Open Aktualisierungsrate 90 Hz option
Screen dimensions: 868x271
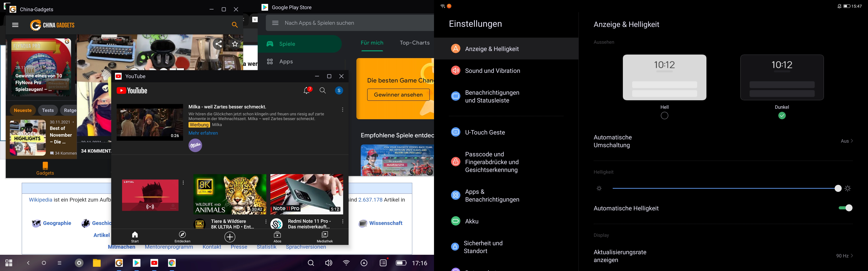[x=723, y=256]
